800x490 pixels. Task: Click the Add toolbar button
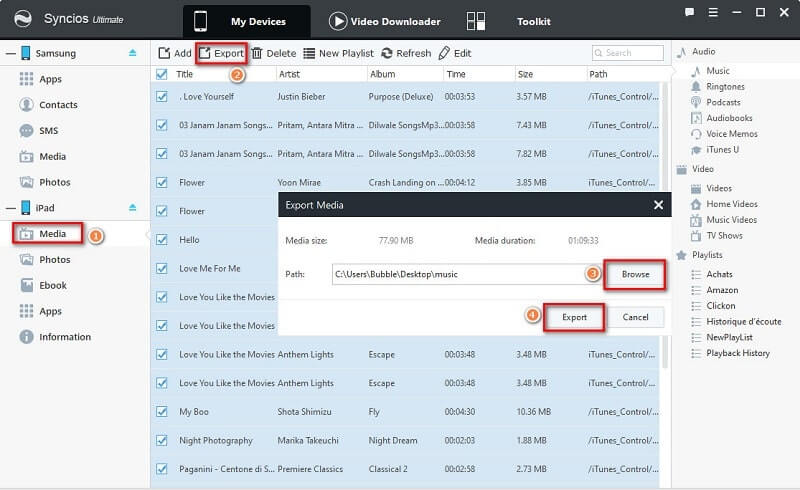coord(174,53)
